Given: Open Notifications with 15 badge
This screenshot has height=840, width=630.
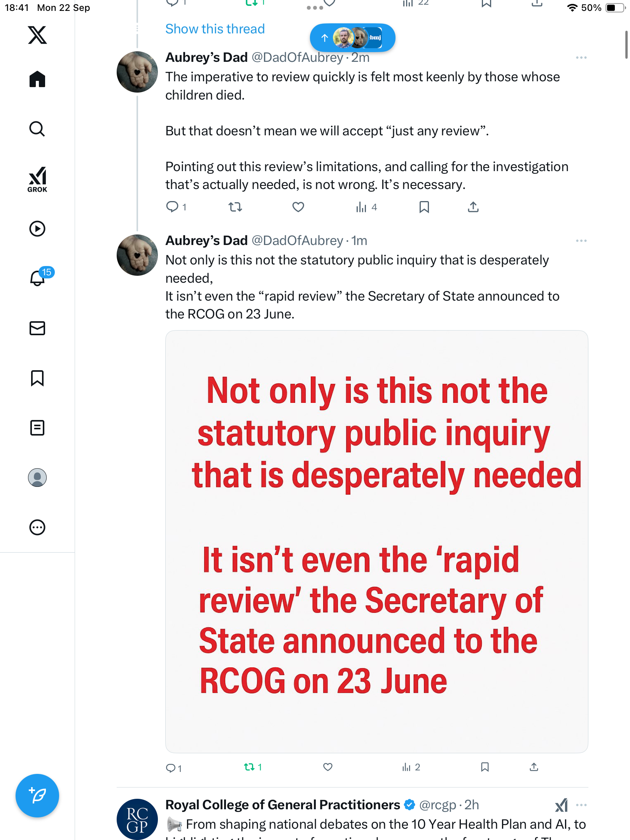Looking at the screenshot, I should click(x=38, y=278).
